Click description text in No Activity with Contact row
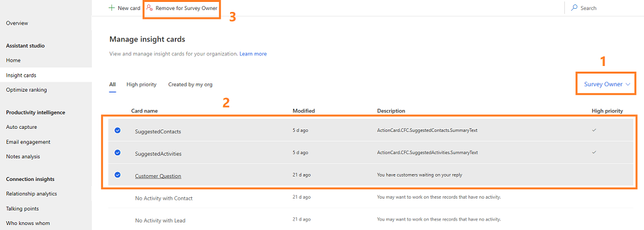 click(438, 197)
